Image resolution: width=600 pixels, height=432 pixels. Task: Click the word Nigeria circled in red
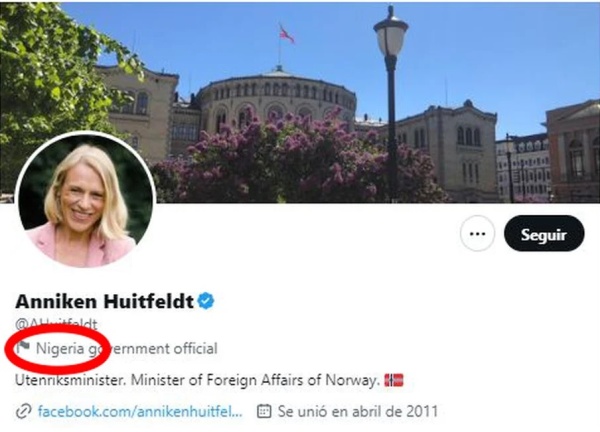(60, 348)
